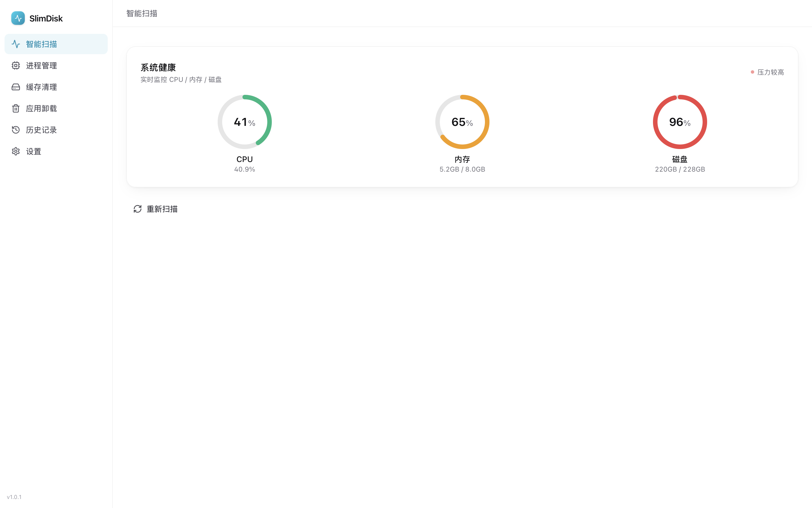Click the 系统健康 card title

click(x=158, y=67)
